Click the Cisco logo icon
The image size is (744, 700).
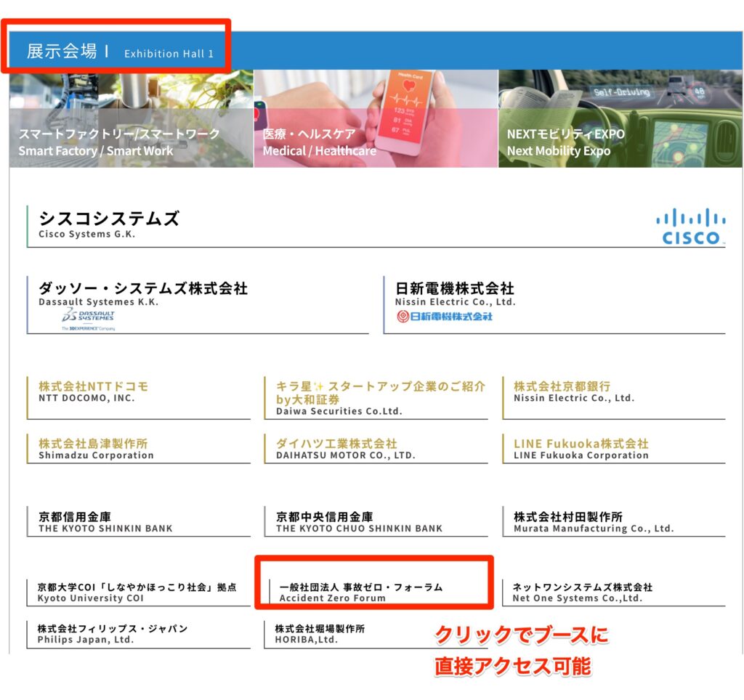(690, 226)
